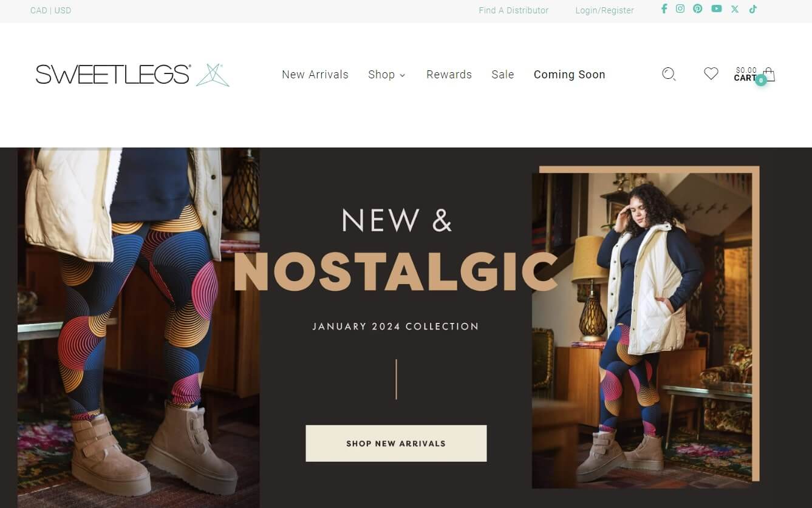
Task: Open the Rewards menu item
Action: pos(449,75)
